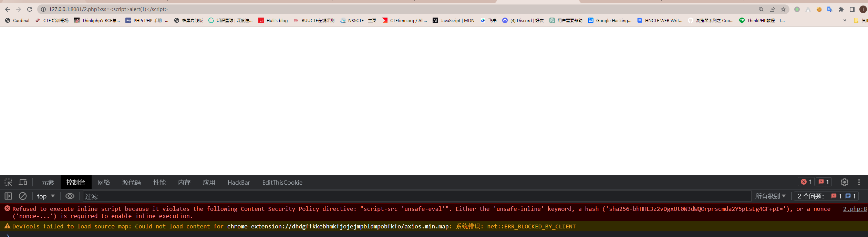Open the green circle extension icon
Viewport: 868px width, 237px height.
(x=797, y=9)
